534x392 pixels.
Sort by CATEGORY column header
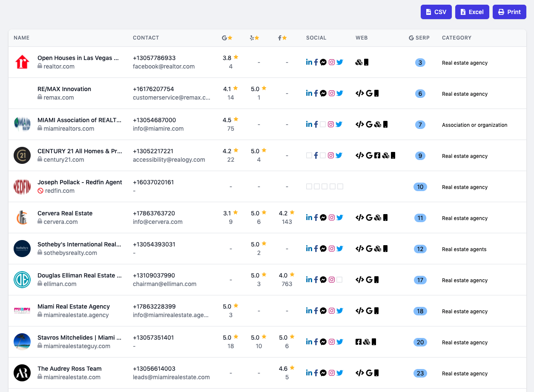tap(456, 38)
